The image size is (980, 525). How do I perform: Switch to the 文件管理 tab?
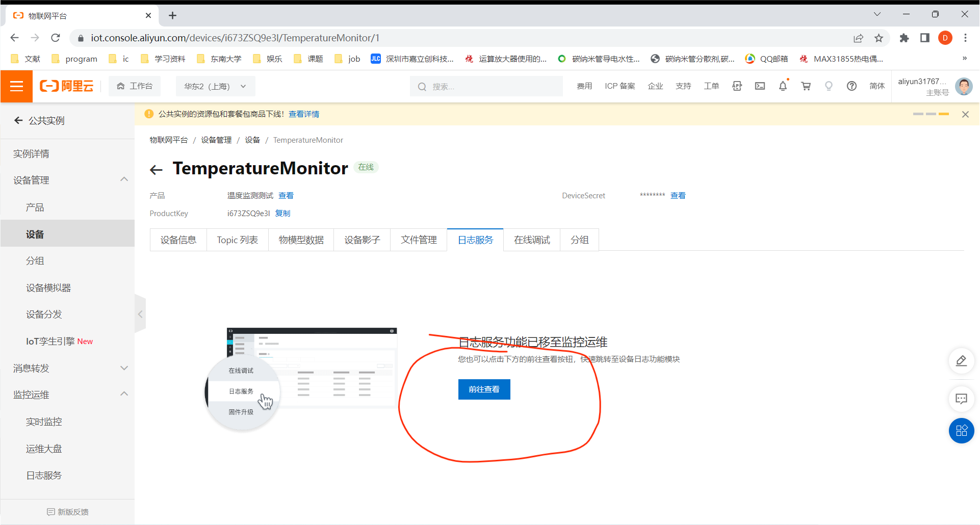tap(419, 240)
